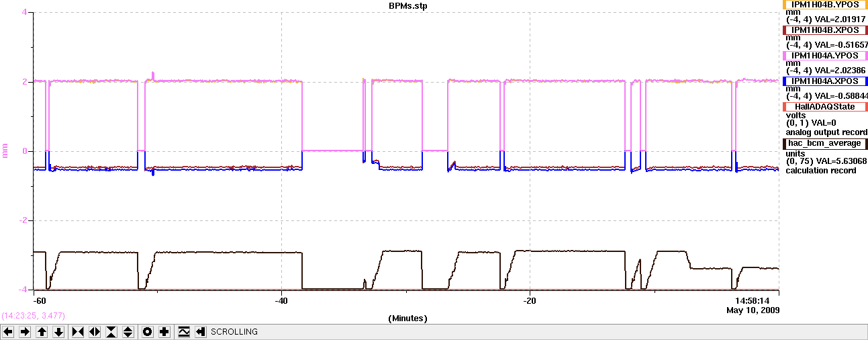Screen dimensions: 868x340
Task: Click the May 10, 2009 date label
Action: 753,310
